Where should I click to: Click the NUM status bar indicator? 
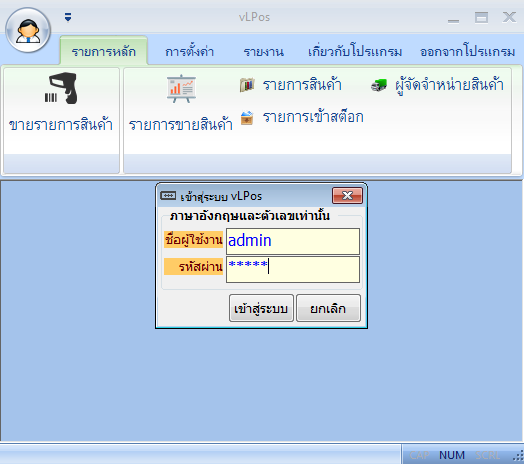coord(452,455)
